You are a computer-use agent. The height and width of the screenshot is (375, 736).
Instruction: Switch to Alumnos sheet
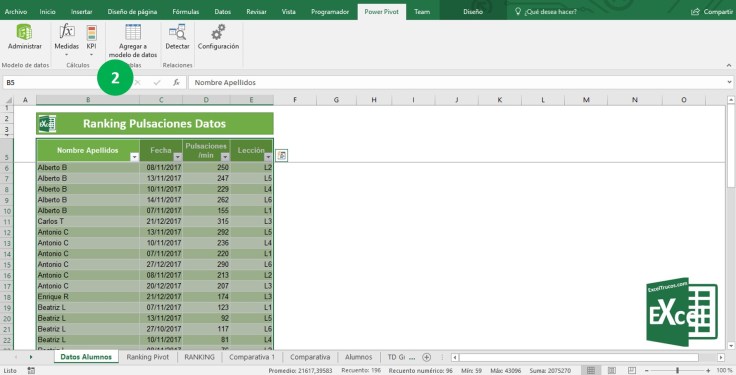(x=359, y=357)
